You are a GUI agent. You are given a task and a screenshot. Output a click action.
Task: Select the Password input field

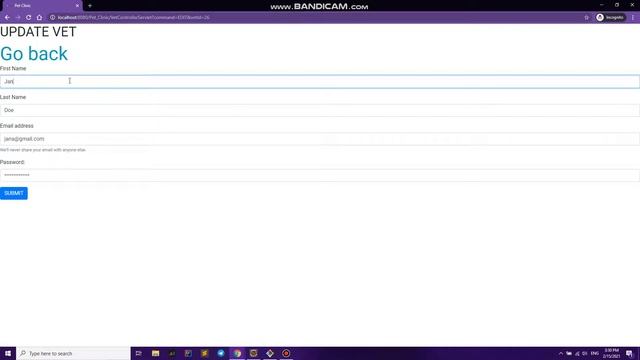click(x=320, y=175)
